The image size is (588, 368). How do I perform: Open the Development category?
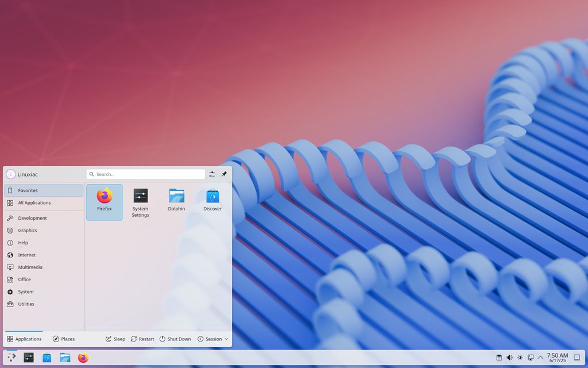44,218
